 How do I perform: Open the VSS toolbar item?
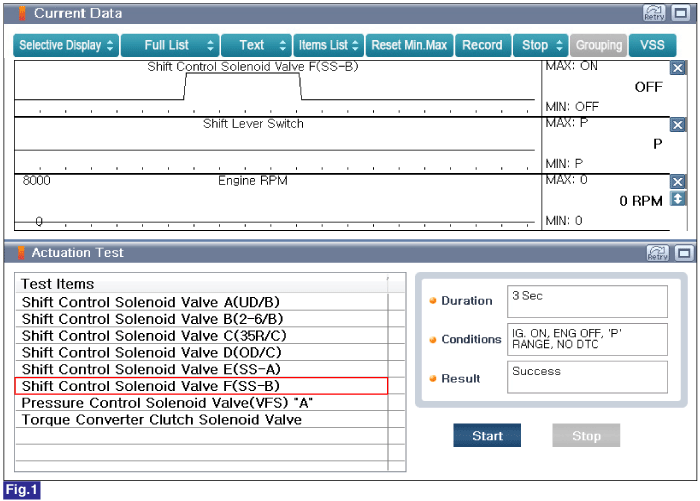coord(652,45)
